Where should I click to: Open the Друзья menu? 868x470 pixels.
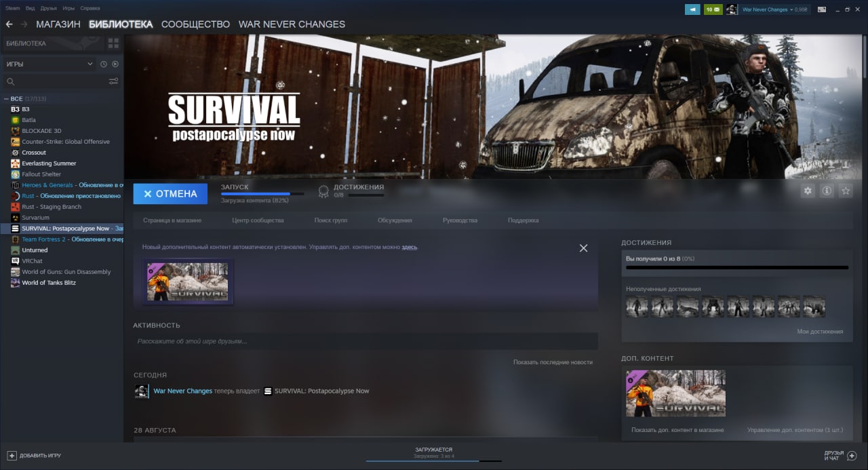point(49,8)
